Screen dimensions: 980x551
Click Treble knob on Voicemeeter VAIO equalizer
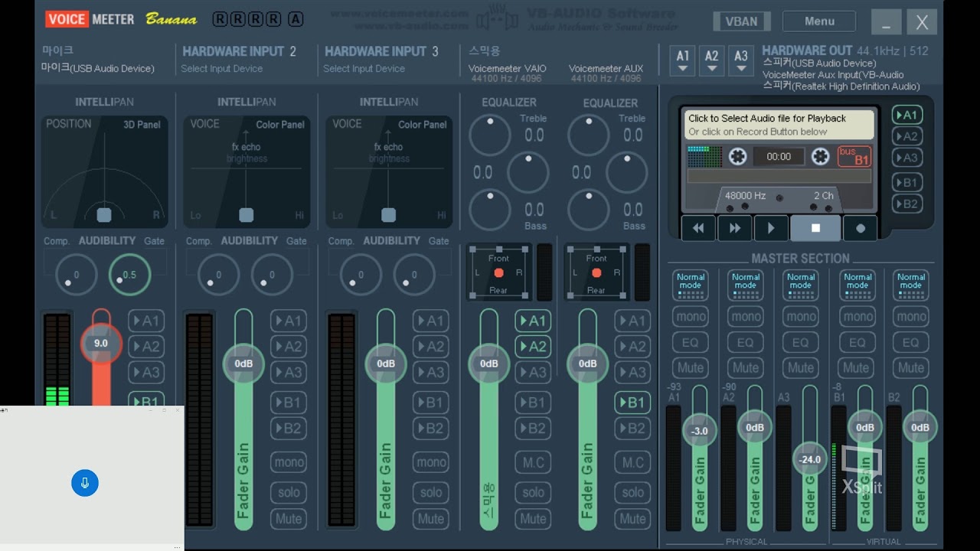click(490, 135)
